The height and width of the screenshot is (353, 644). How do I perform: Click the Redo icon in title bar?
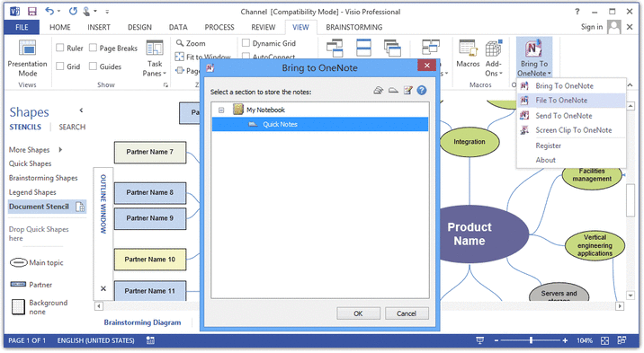coord(73,12)
